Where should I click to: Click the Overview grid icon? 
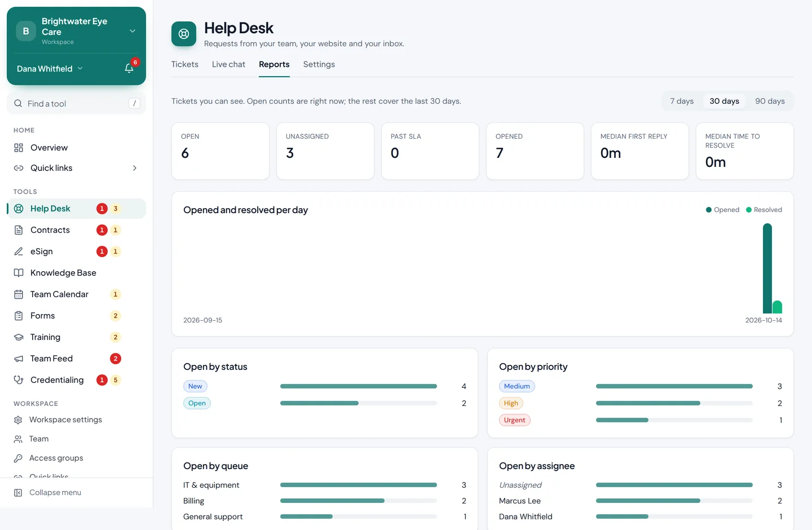coord(19,148)
